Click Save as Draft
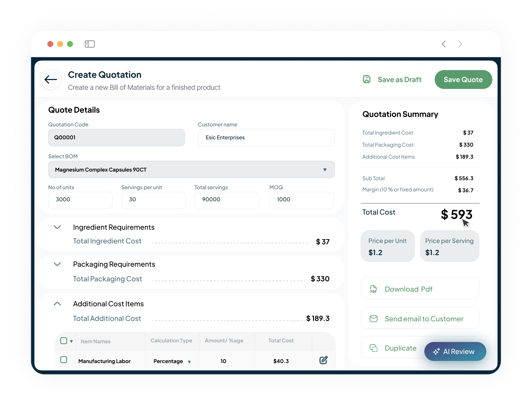The image size is (532, 406). [x=400, y=79]
